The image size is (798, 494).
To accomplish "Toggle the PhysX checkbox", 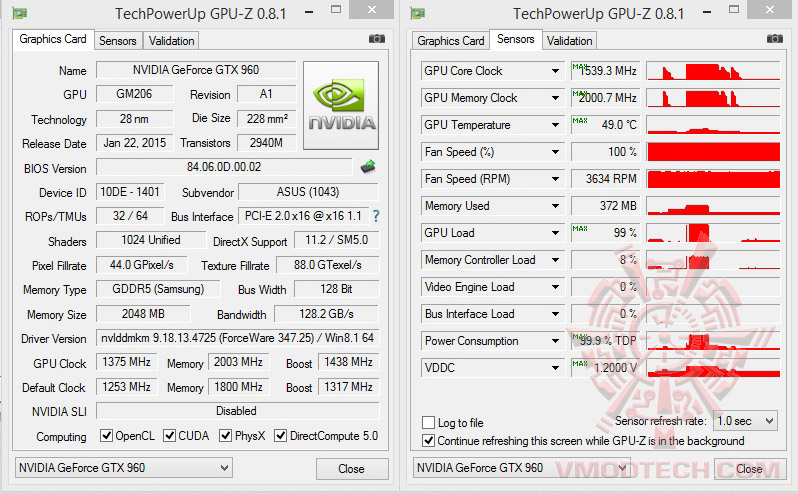I will point(225,435).
